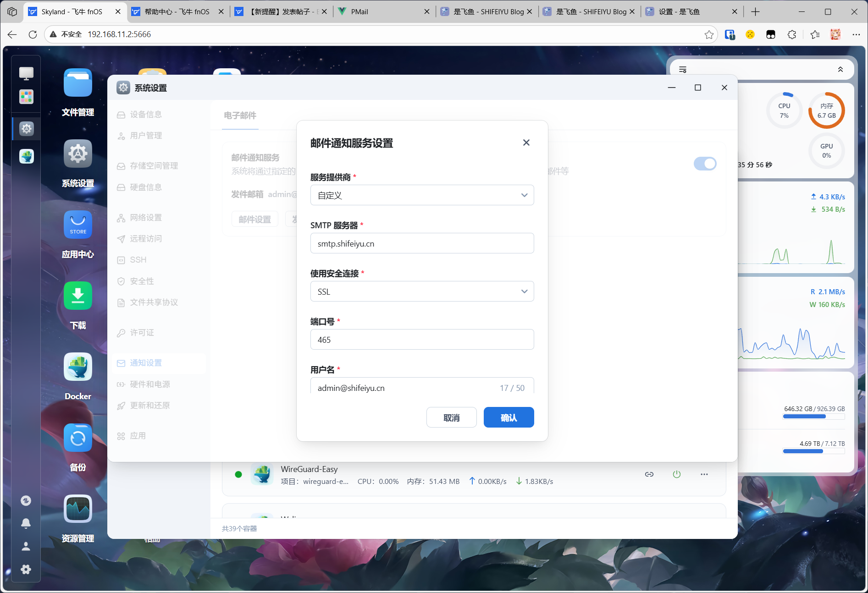Screen dimensions: 868x593
Task: Open the notifications bell in dock
Action: [26, 523]
